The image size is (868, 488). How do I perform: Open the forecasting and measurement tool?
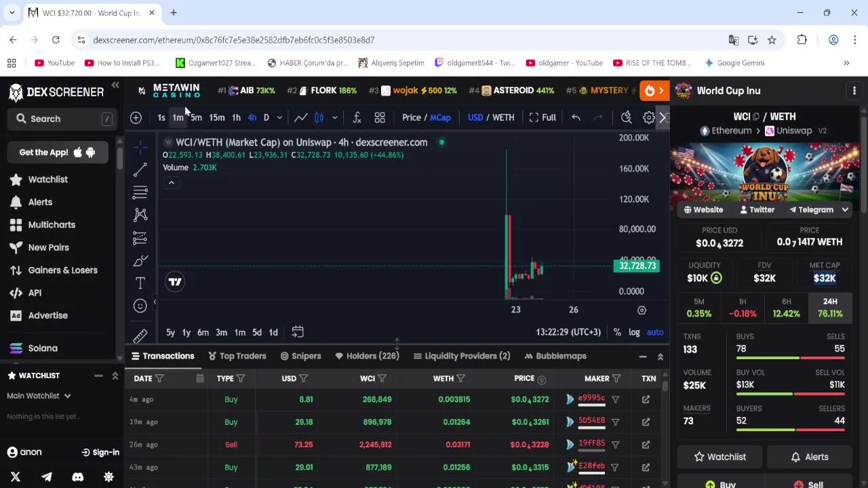click(x=140, y=238)
